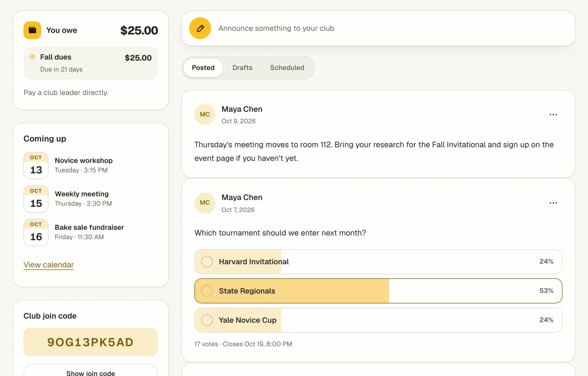Click the room 112 announcement text
Viewport: 588px width, 376px height.
(x=374, y=152)
